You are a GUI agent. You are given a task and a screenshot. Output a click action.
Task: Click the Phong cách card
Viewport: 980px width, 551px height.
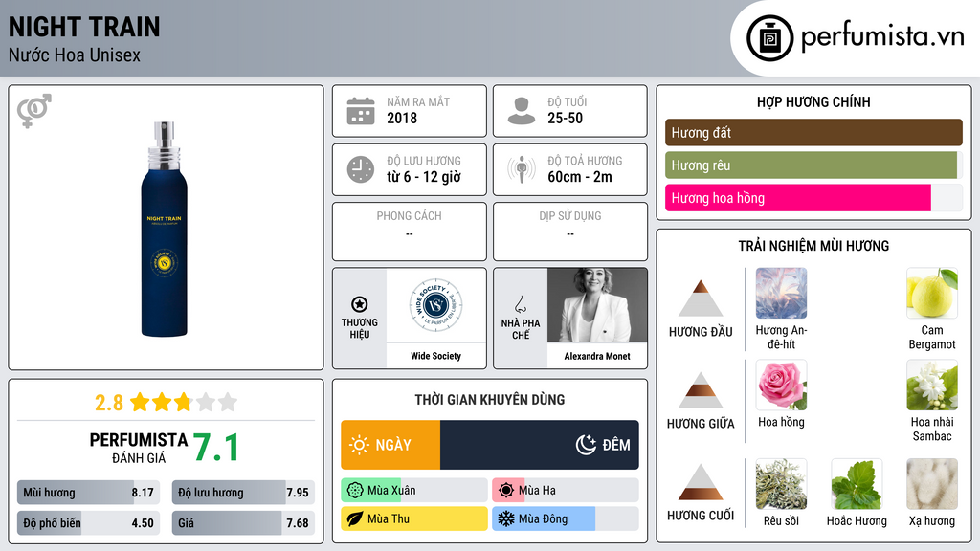tap(410, 231)
